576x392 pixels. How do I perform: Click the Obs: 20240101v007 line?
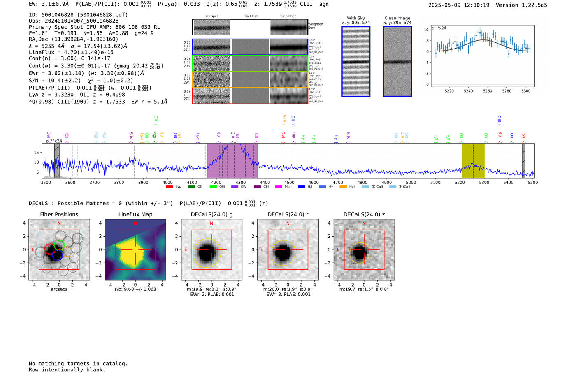point(74,21)
